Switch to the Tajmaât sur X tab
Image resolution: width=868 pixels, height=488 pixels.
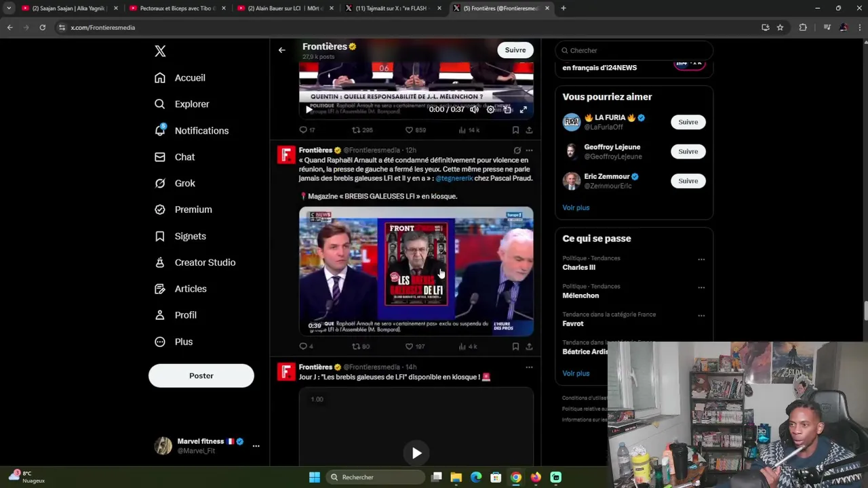click(x=392, y=8)
